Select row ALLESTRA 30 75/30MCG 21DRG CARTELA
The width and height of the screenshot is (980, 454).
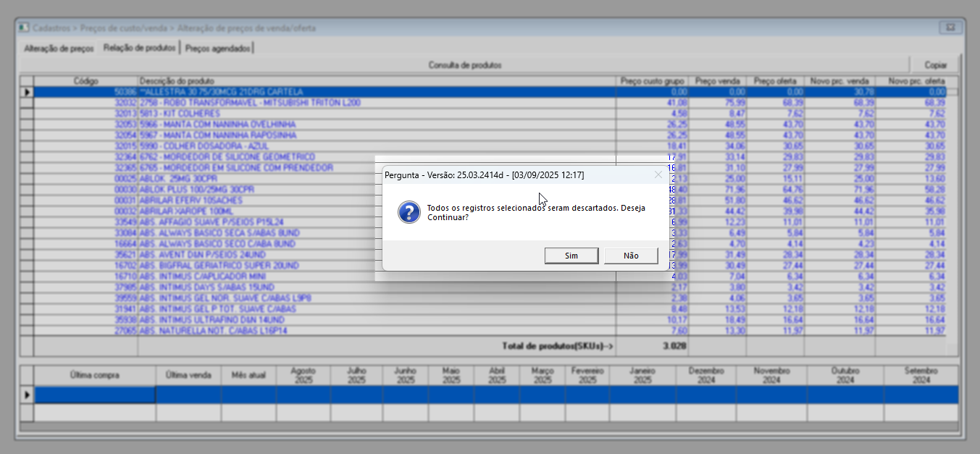[x=490, y=92]
